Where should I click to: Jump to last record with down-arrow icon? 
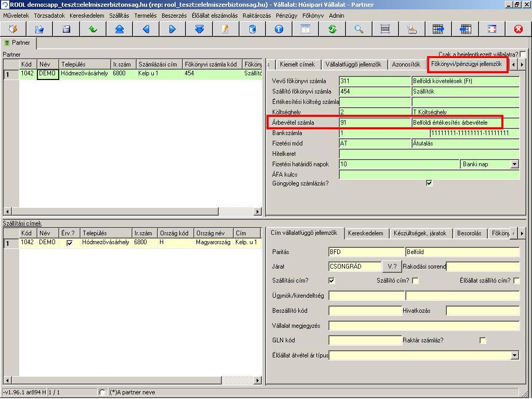(199, 29)
